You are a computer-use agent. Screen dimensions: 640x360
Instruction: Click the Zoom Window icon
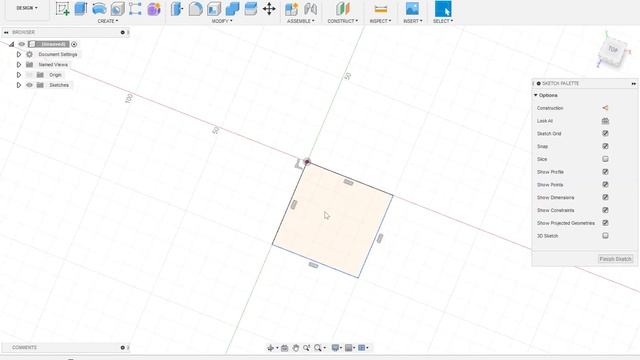click(x=307, y=348)
